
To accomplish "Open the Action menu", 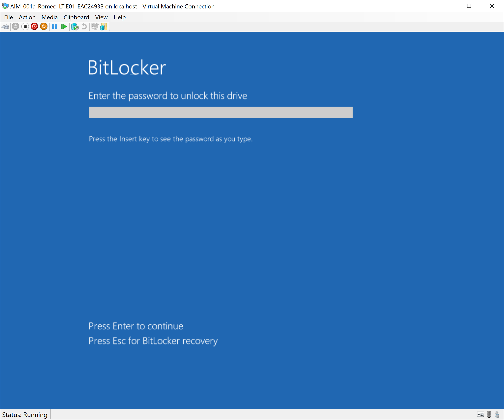I will coord(27,17).
